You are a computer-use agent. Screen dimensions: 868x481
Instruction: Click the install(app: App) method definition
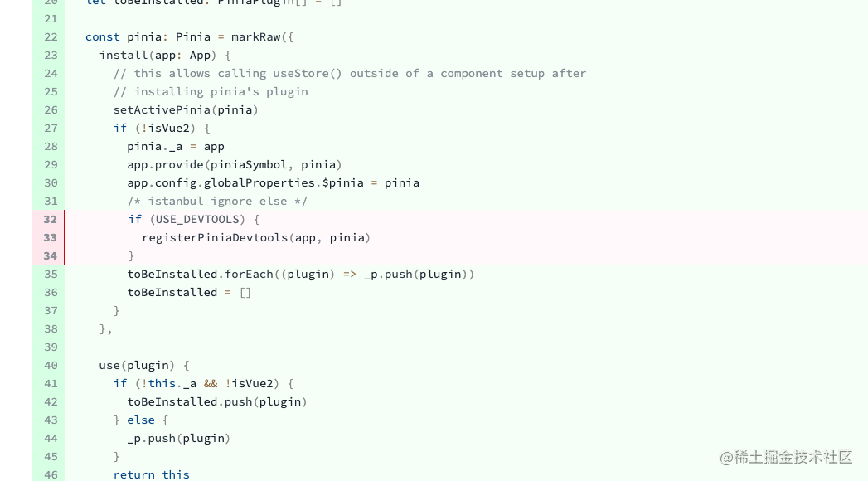165,55
